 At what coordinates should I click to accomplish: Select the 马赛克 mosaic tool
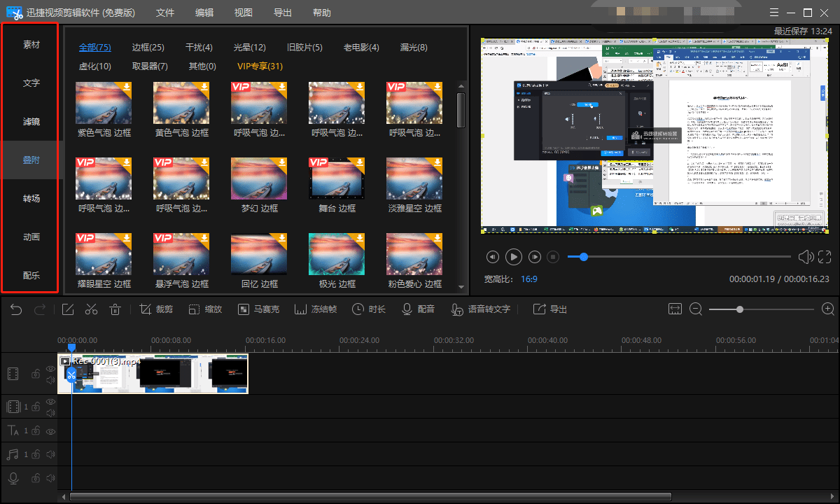(x=258, y=309)
